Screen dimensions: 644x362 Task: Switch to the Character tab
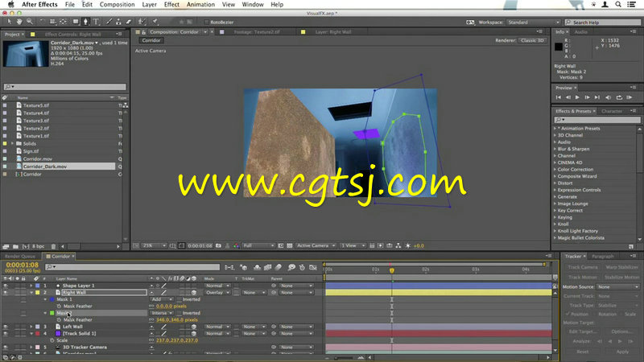pos(612,111)
